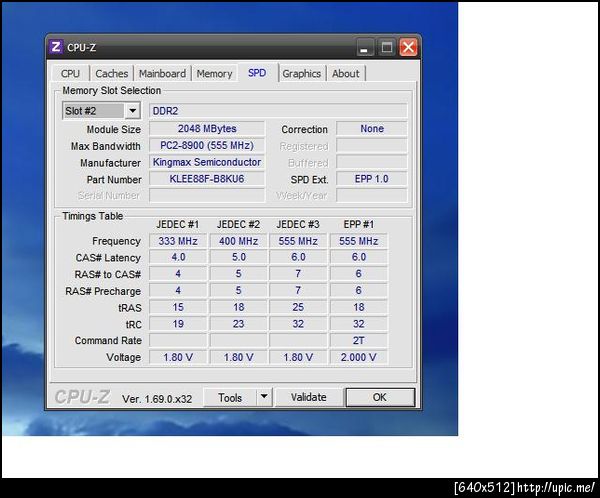Maximize the CPU-Z window
Screen dimensions: 600x498
point(387,47)
